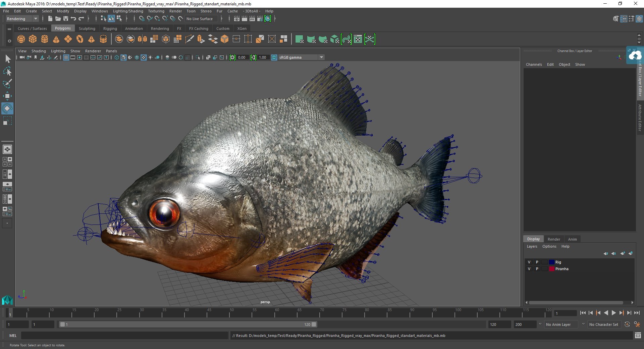Switch to the Rigging shelf tab

[x=110, y=29]
